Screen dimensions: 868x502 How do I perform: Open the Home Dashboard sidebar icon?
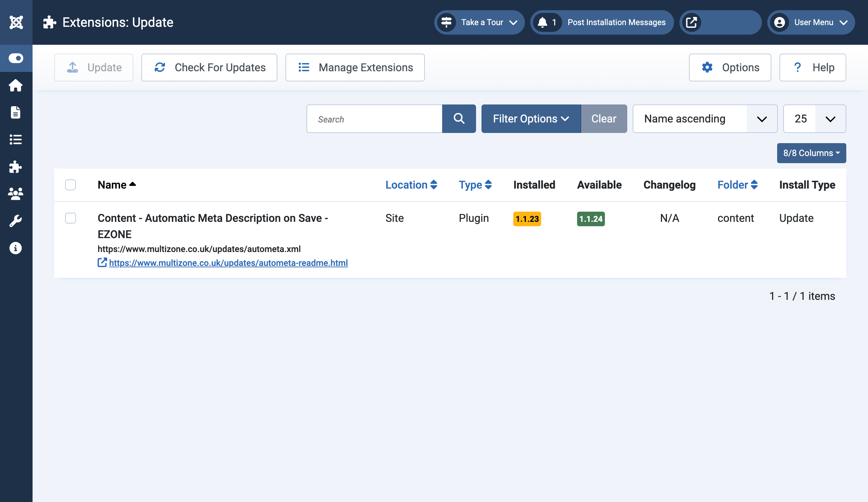pos(16,85)
